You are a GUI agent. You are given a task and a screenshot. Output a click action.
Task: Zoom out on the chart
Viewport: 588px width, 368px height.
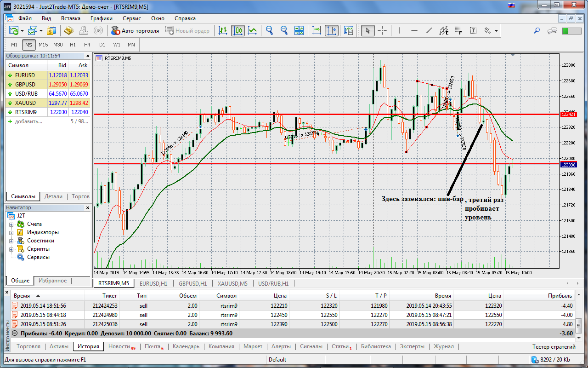(x=284, y=31)
